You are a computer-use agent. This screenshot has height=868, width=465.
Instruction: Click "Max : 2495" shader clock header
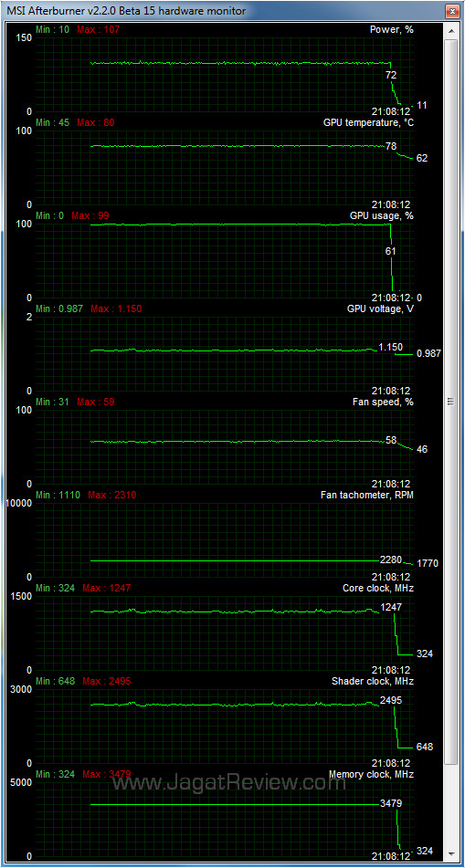(106, 680)
